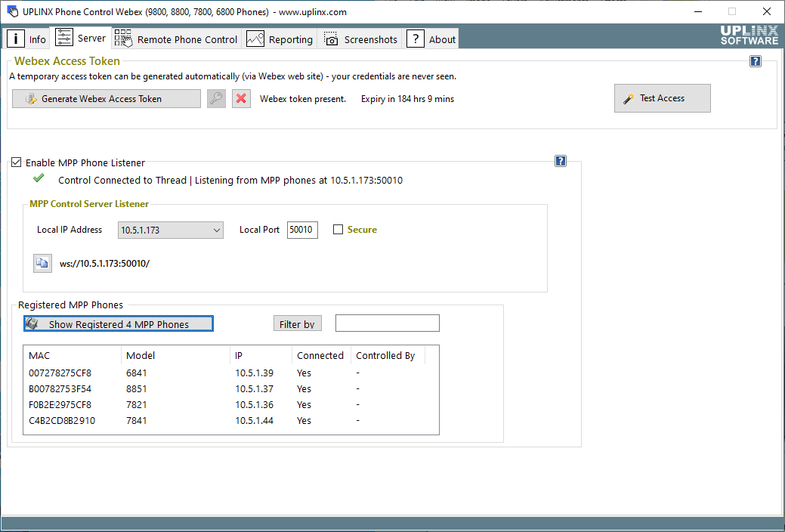Click 'Webex token present.' status text
This screenshot has width=785, height=532.
[303, 99]
